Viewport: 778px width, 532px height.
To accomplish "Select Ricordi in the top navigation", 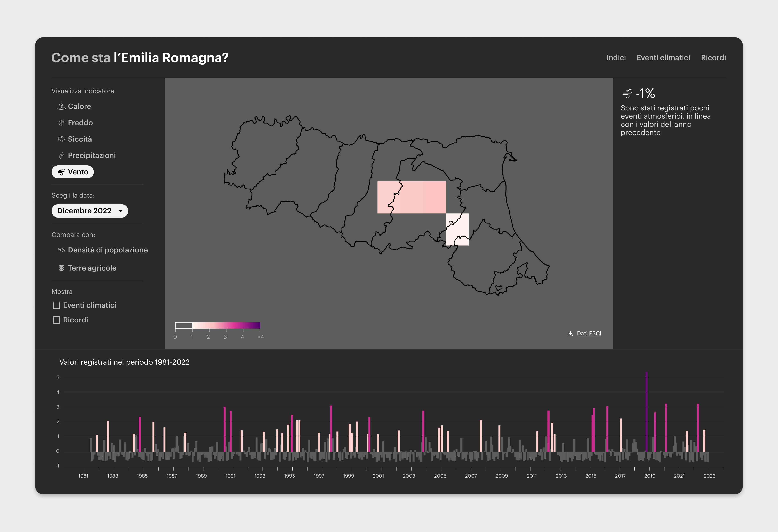I will [x=713, y=57].
